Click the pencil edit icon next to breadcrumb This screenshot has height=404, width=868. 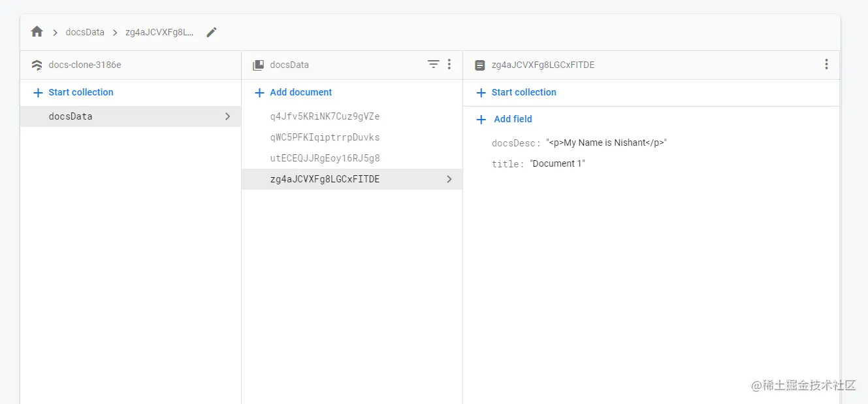click(210, 31)
